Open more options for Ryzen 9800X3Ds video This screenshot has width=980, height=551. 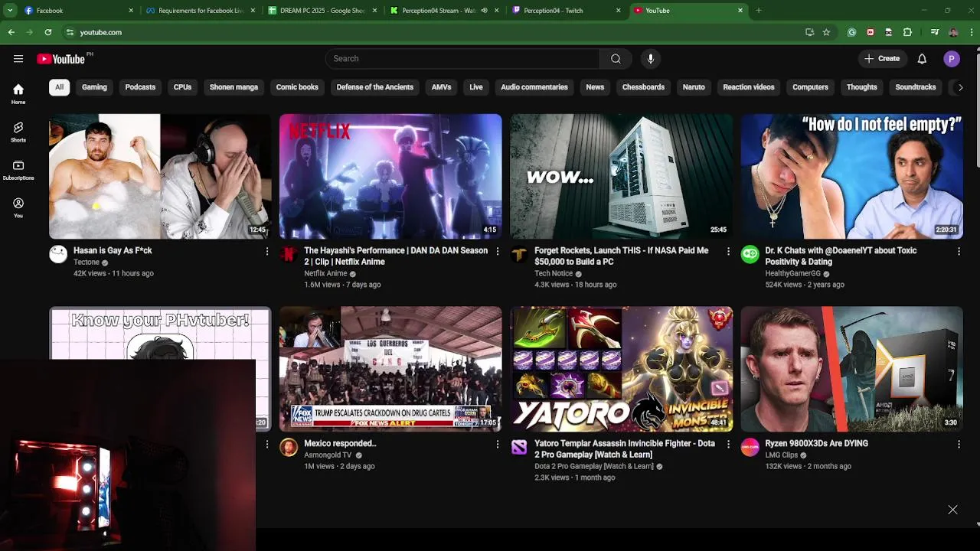959,444
